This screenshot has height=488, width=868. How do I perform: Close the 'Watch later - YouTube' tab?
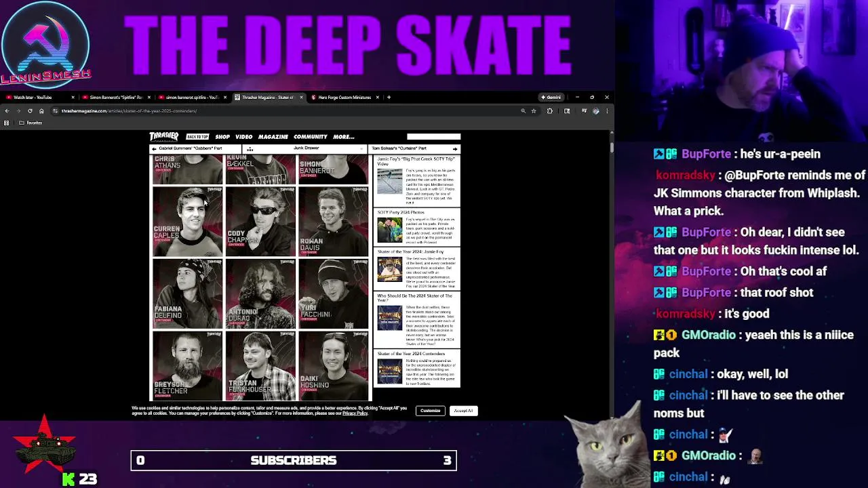[73, 97]
